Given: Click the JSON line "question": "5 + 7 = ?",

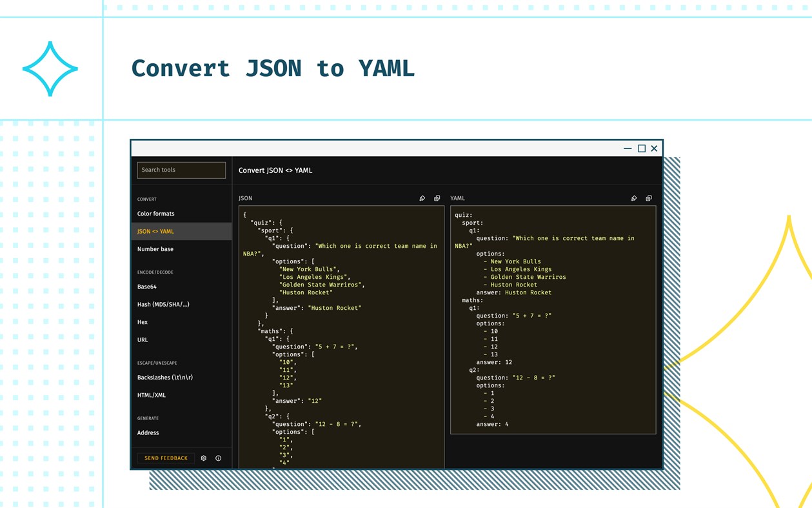Looking at the screenshot, I should point(315,347).
